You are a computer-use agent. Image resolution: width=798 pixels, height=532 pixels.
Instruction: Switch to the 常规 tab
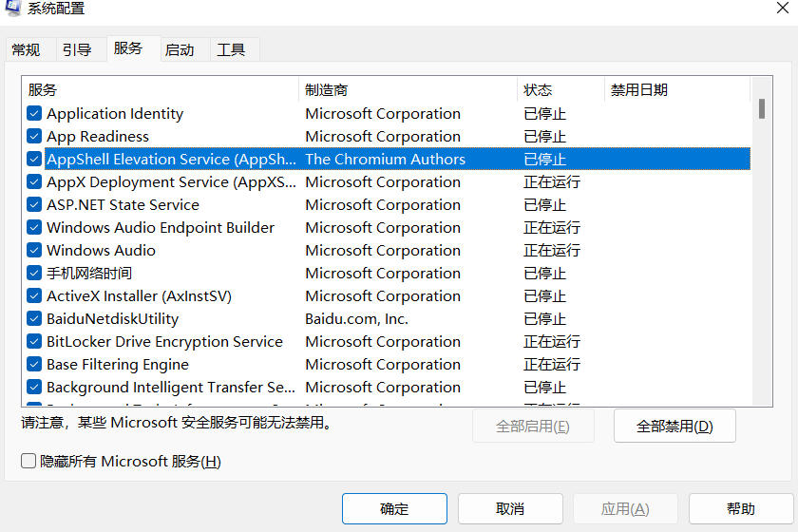coord(27,50)
